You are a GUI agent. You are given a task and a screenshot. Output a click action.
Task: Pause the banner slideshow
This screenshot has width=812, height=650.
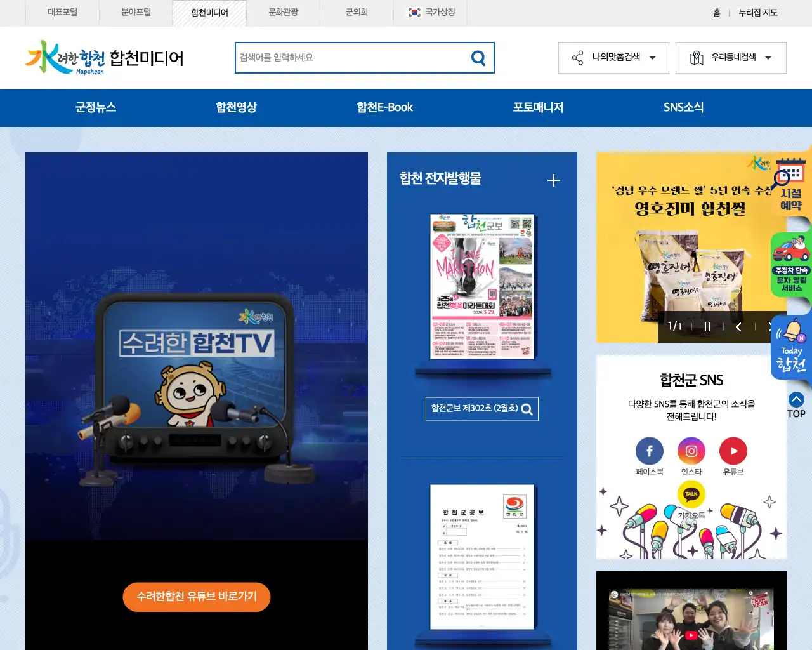pos(707,326)
